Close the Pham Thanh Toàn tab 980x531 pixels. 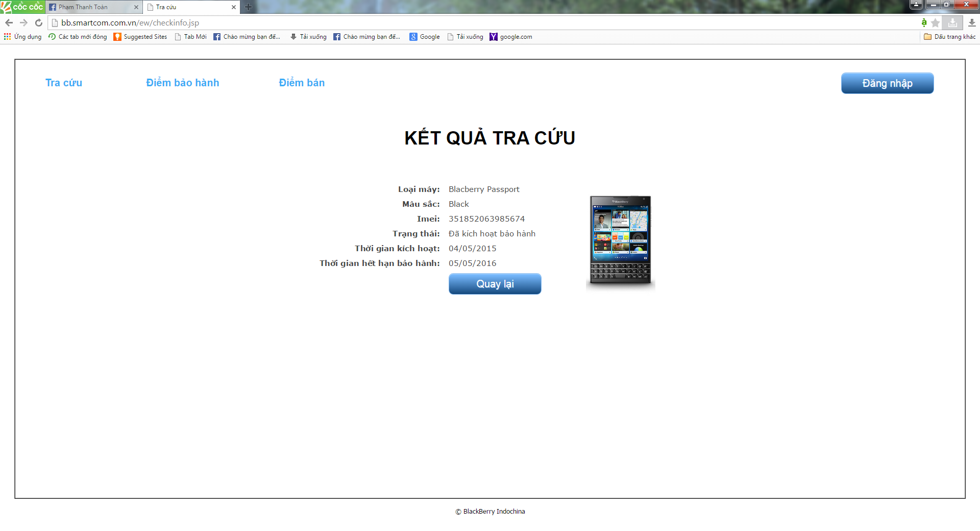136,7
